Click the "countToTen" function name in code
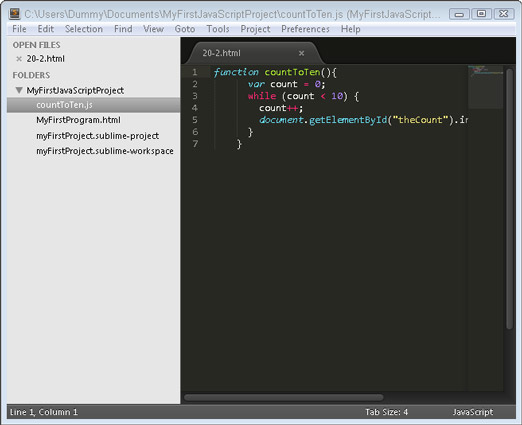522x425 pixels. coord(292,72)
